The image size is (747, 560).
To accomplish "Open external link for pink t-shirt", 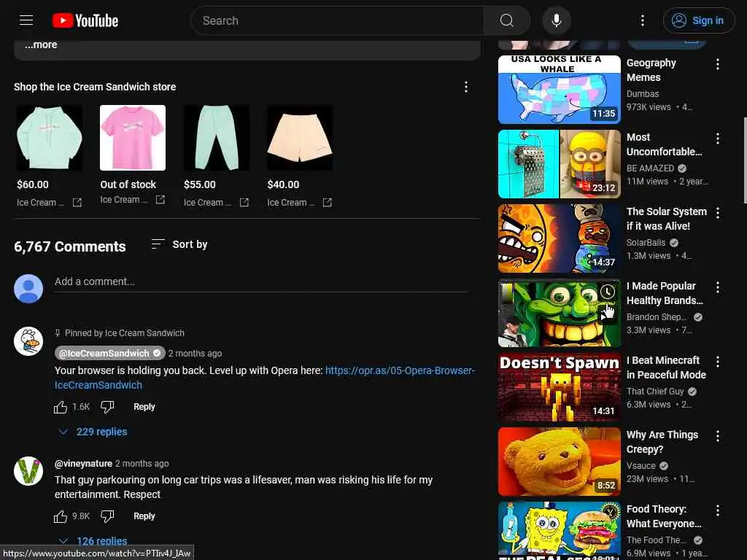I will tap(160, 200).
